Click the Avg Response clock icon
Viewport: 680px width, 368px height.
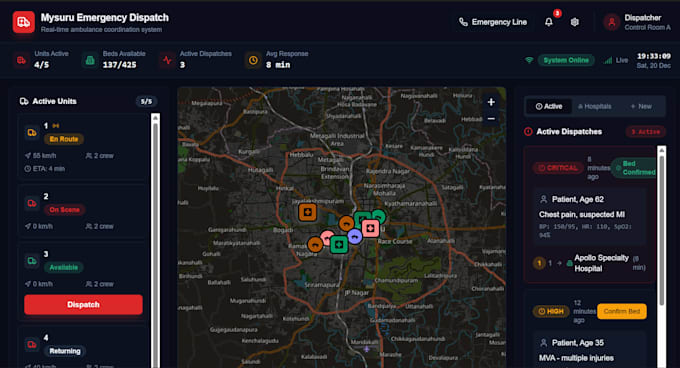tap(253, 60)
